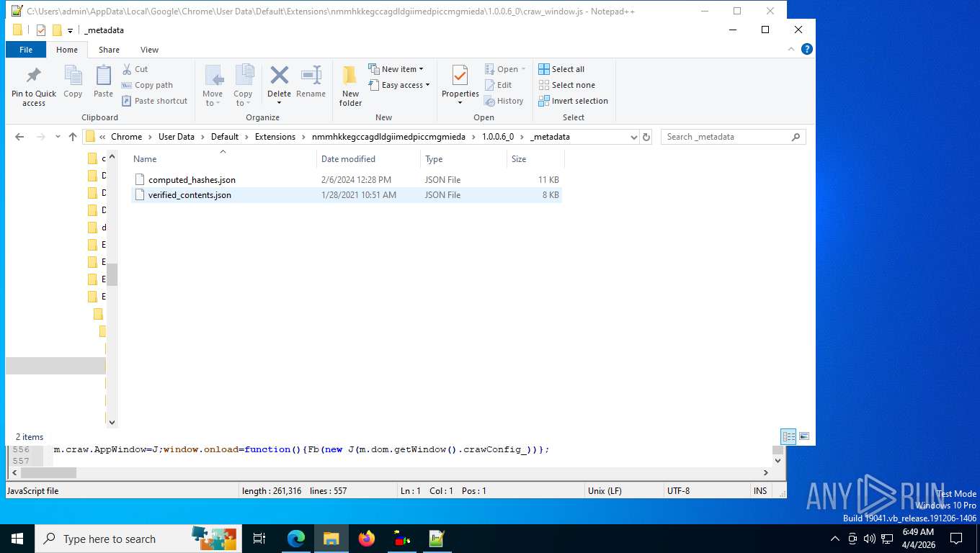
Task: Click History in Open group
Action: tap(504, 101)
